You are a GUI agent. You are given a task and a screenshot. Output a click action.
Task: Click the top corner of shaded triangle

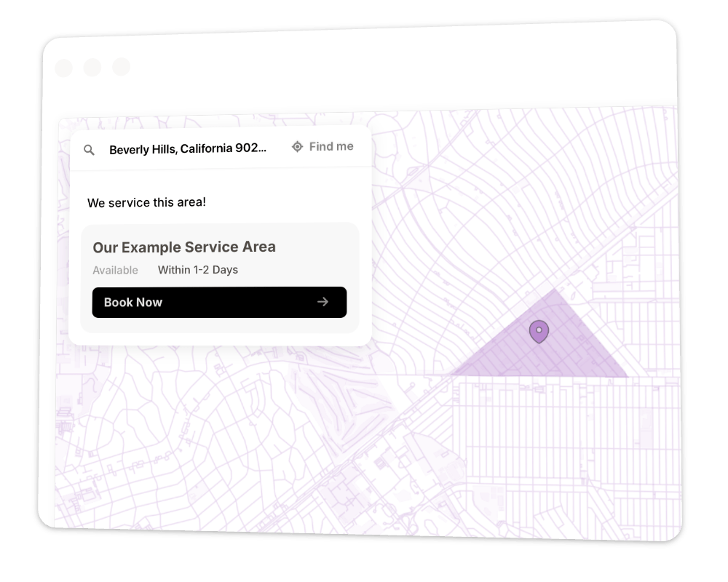coord(554,292)
